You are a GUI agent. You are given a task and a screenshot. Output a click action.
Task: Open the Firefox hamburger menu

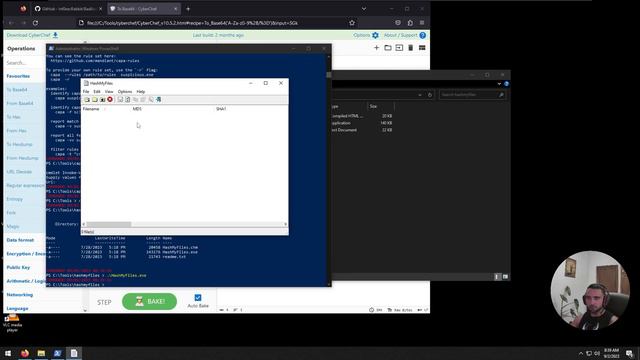tap(422, 23)
